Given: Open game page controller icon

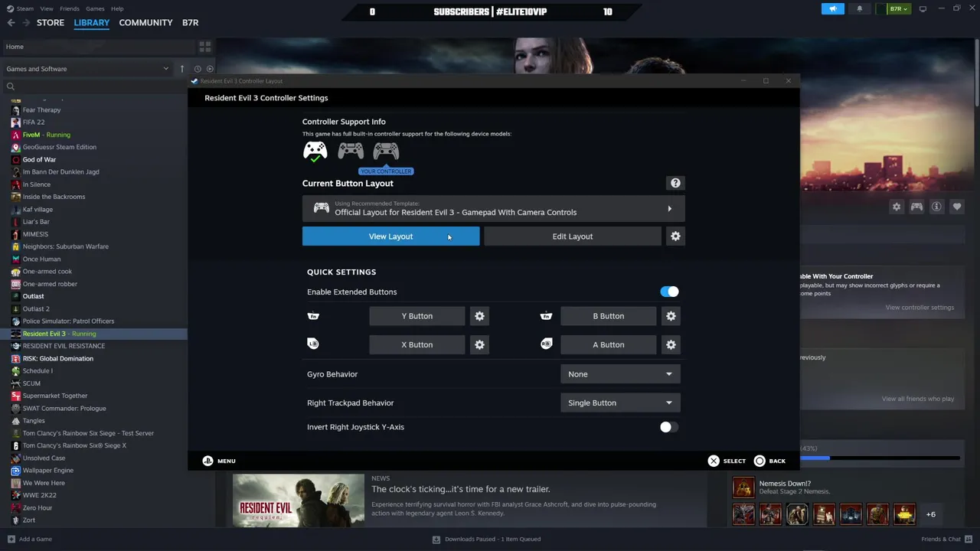Looking at the screenshot, I should click(x=916, y=207).
